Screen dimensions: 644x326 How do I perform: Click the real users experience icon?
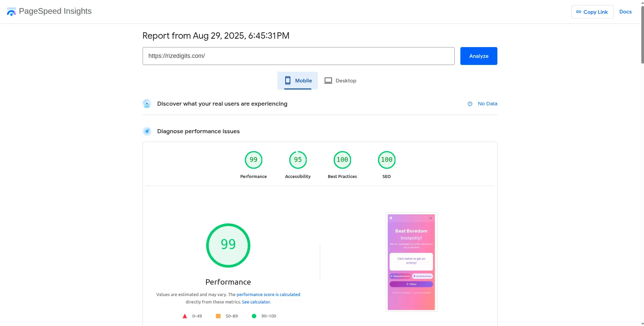click(147, 104)
